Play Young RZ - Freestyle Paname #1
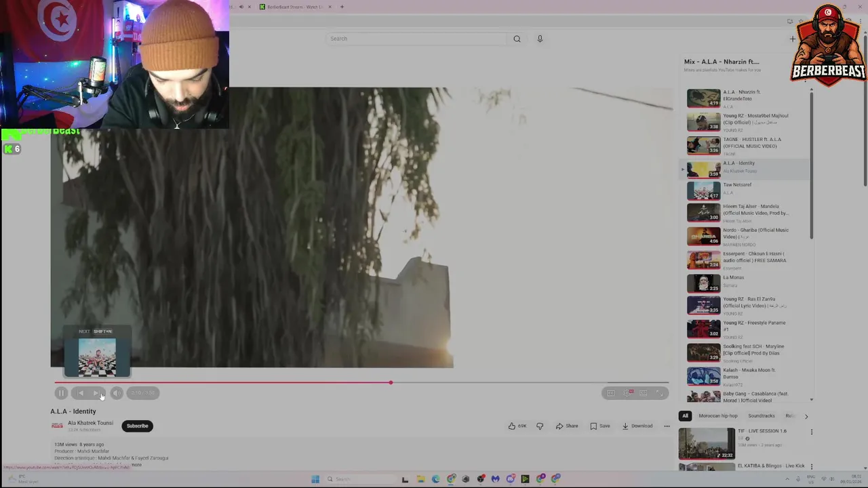The height and width of the screenshot is (488, 868). coord(746,329)
